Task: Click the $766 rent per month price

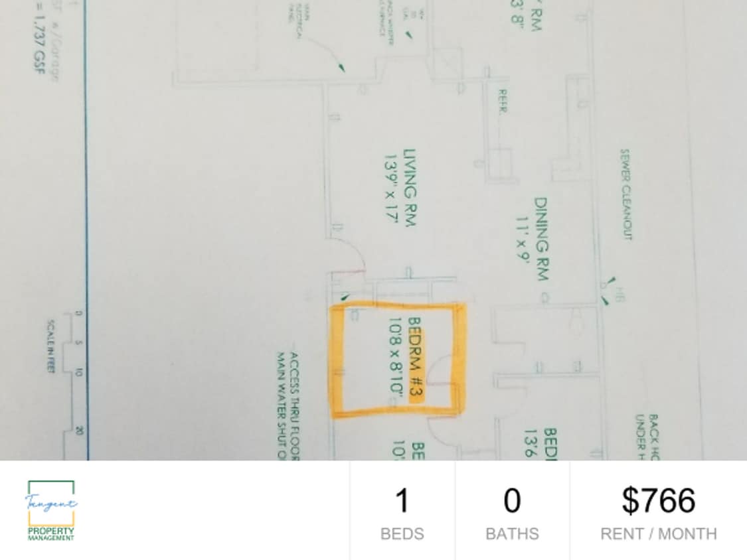Action: (659, 500)
